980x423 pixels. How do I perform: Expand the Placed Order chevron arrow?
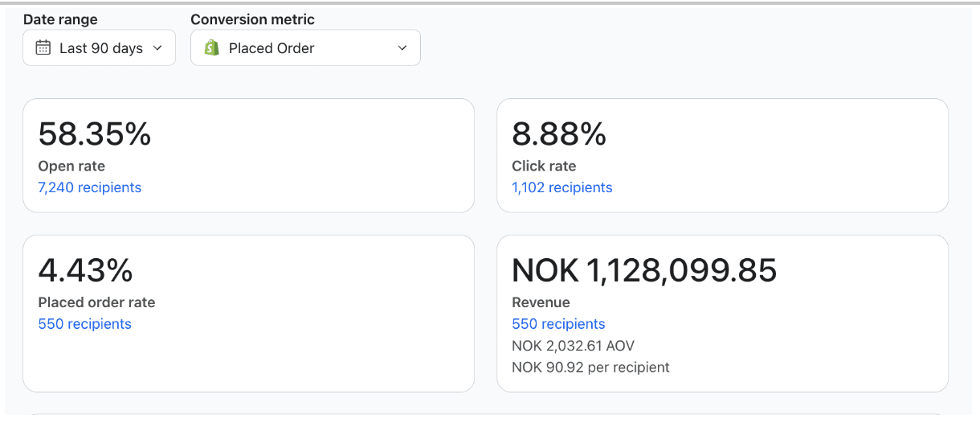402,48
